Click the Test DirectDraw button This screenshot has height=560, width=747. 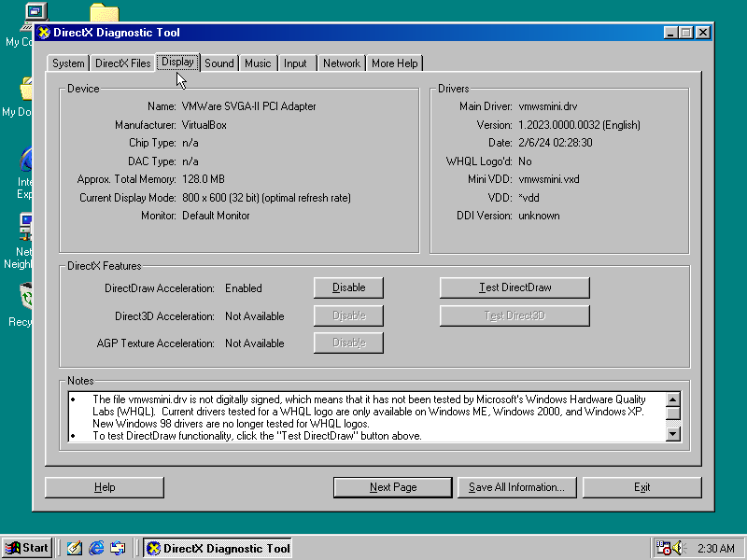[515, 287]
